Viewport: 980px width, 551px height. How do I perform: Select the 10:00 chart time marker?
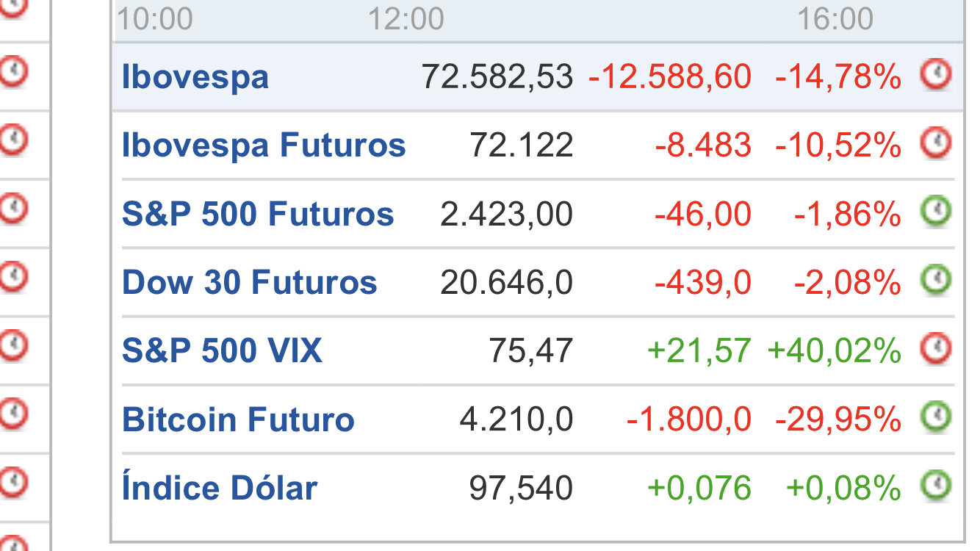point(155,18)
